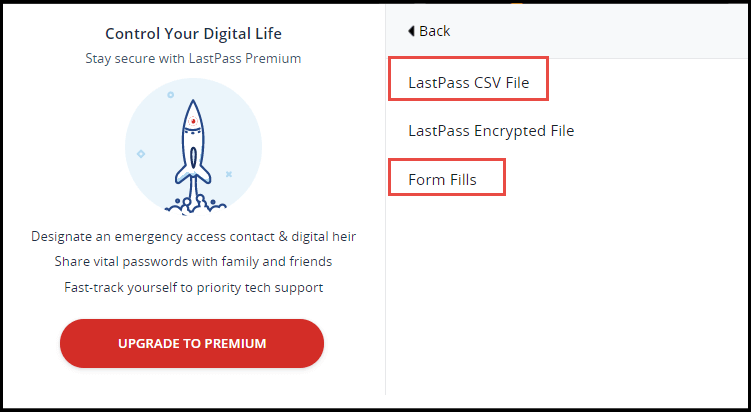751x412 pixels.
Task: Click the rocket's tail fins
Action: [x=193, y=174]
